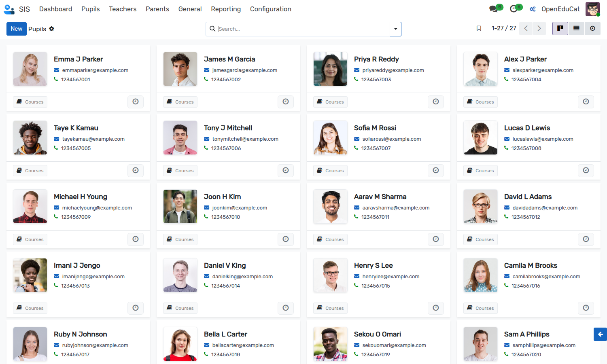Click Priya R Reddy's profile photo
Viewport: 607px width, 364px height.
tap(330, 69)
